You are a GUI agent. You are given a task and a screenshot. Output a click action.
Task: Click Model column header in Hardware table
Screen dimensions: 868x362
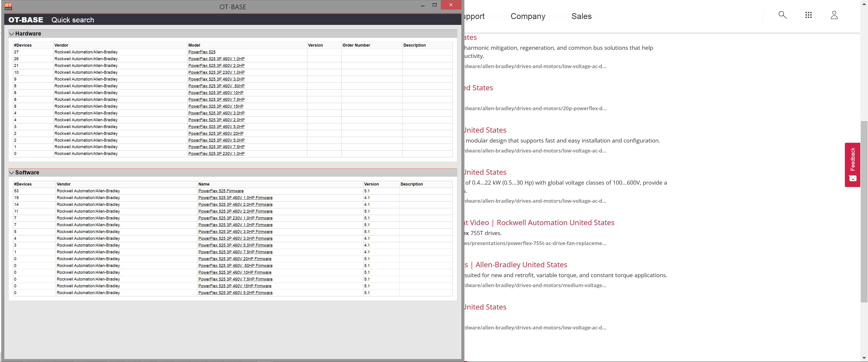[x=194, y=45]
